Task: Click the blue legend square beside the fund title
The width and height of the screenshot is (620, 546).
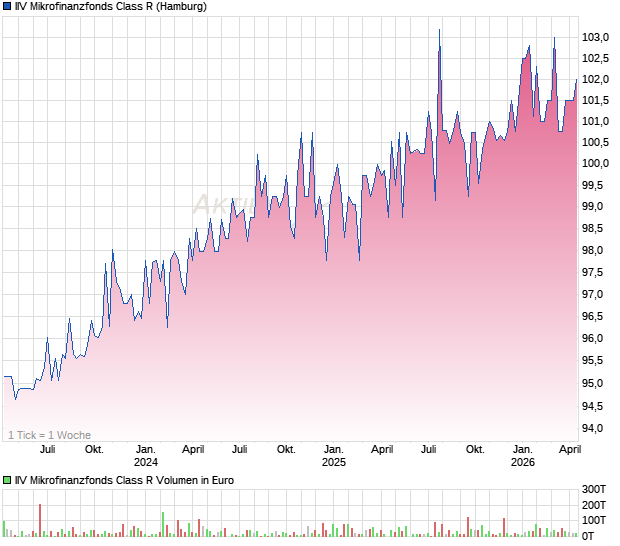Action: coord(7,7)
